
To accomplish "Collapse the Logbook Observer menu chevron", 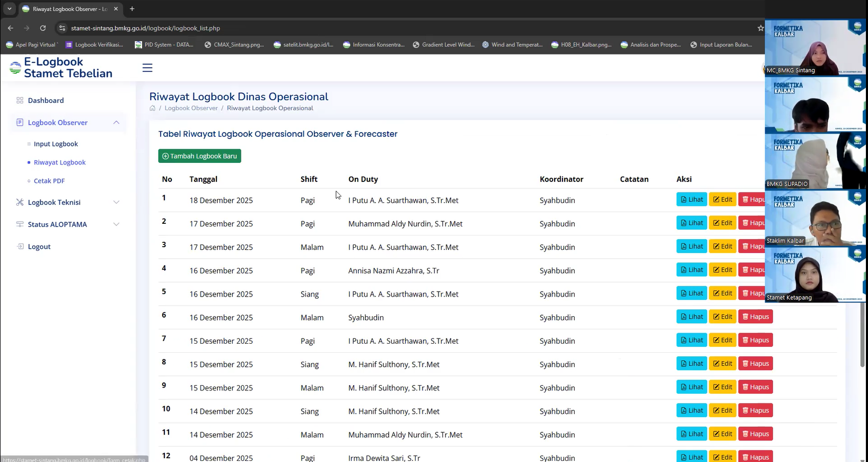I will [116, 123].
